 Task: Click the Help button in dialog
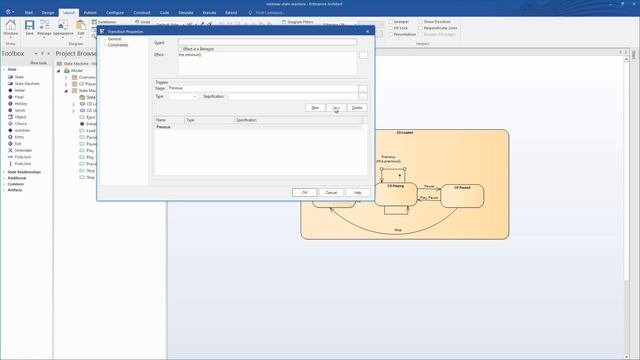click(358, 193)
